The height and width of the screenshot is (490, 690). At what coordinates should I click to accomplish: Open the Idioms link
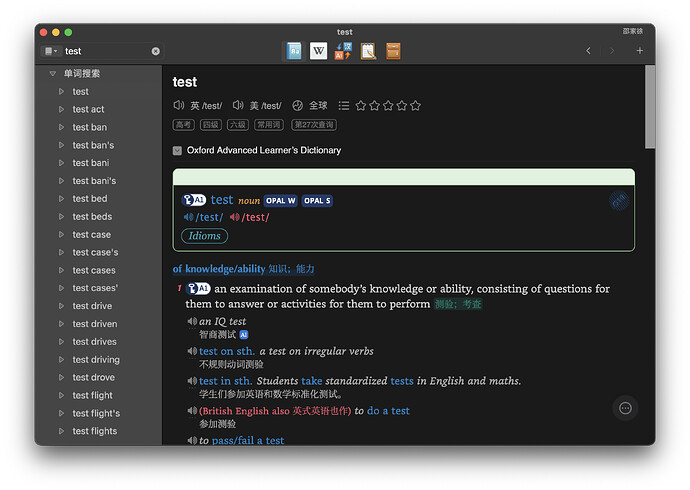pos(205,236)
